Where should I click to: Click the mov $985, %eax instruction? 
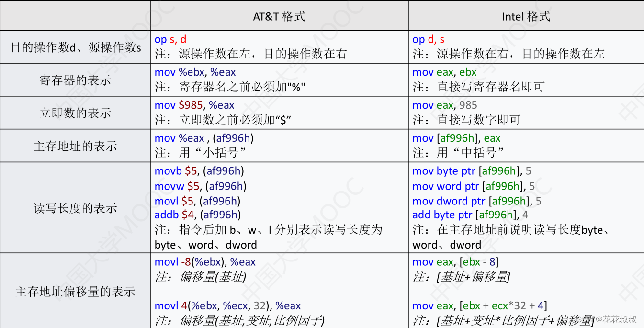[194, 105]
